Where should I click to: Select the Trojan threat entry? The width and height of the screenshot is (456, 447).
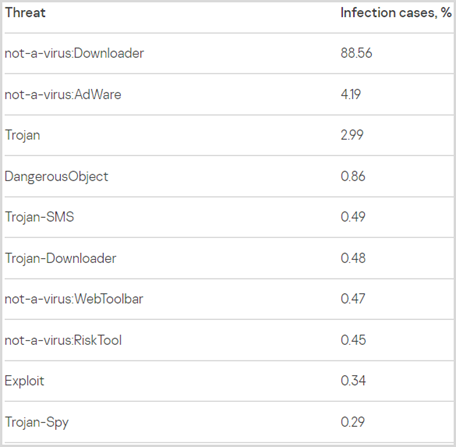[22, 136]
